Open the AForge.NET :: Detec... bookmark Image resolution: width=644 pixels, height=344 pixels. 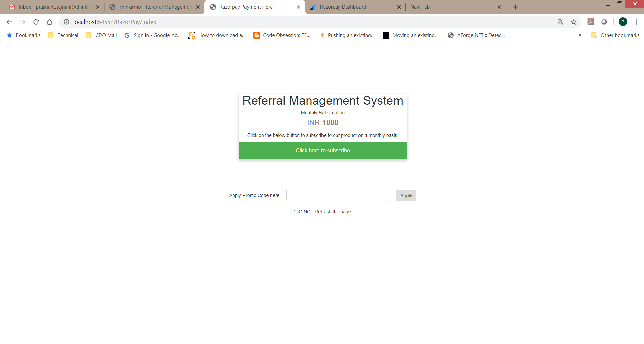coord(476,35)
